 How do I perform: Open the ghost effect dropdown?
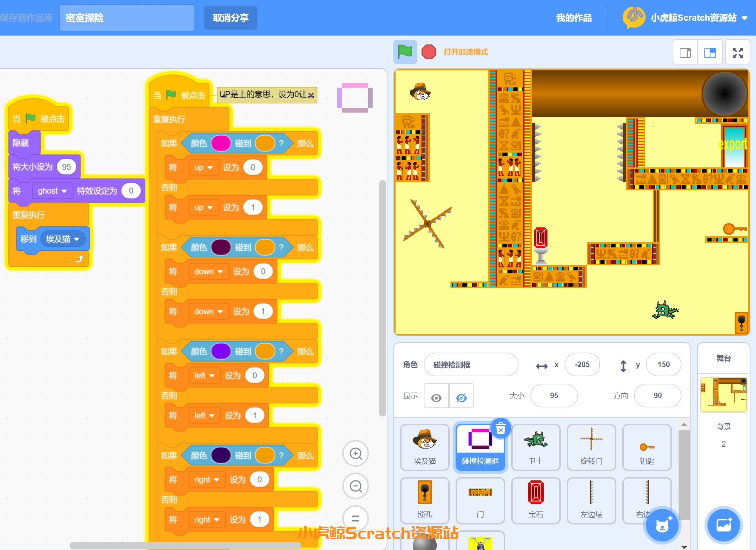(x=52, y=191)
